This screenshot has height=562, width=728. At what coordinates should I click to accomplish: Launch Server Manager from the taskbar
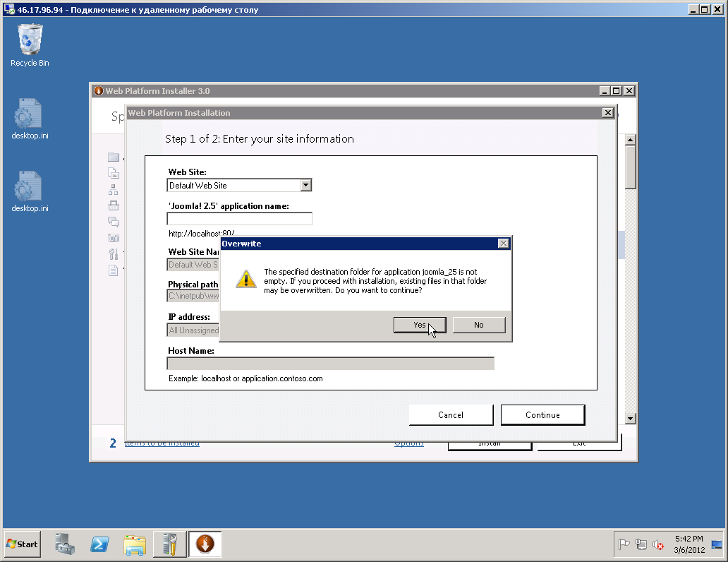pos(64,544)
